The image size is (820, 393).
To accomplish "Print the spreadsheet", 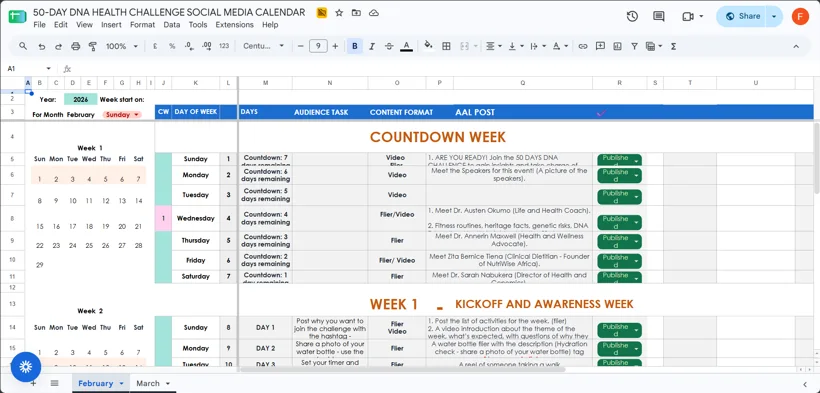I will 75,46.
